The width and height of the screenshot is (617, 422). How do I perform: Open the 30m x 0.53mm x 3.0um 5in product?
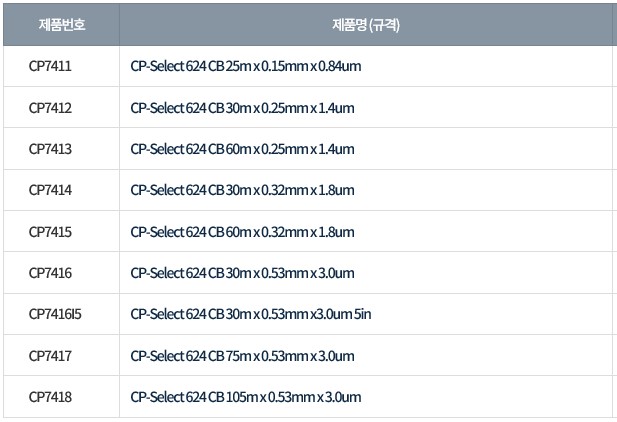tap(251, 314)
